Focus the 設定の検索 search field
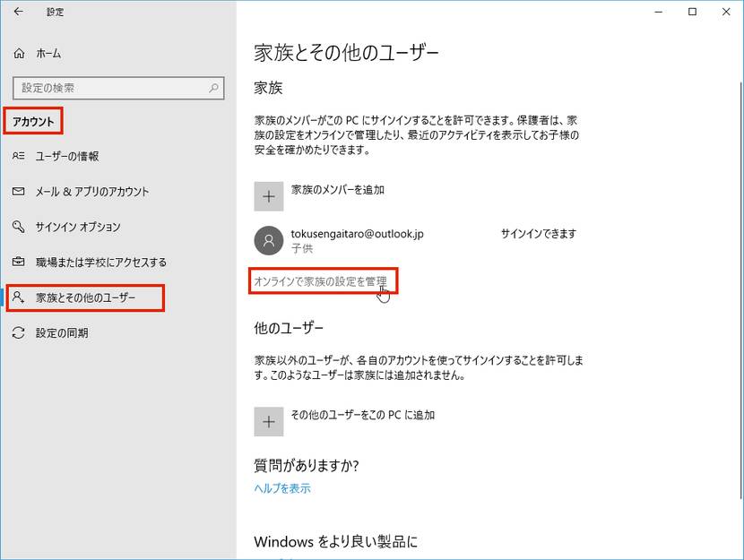This screenshot has height=560, width=744. coord(118,88)
